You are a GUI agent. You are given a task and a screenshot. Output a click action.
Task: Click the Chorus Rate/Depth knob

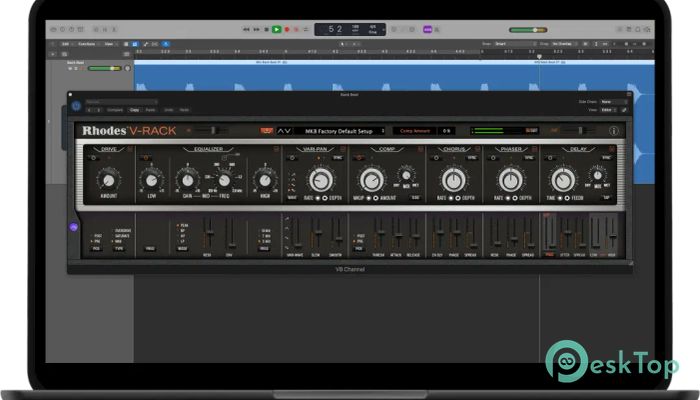454,180
